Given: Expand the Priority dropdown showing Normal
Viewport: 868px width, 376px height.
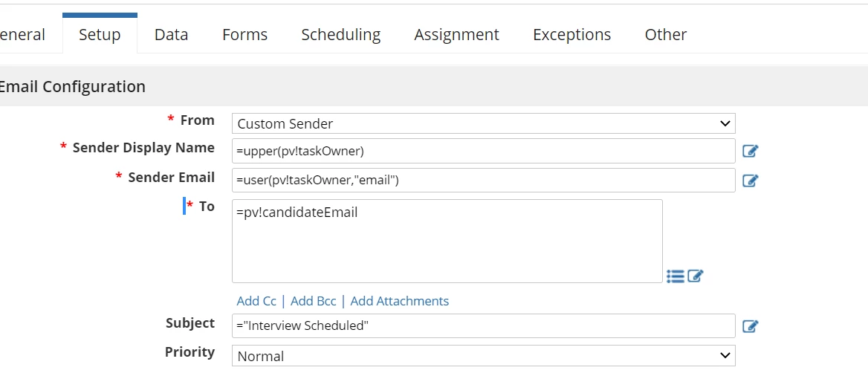Looking at the screenshot, I should pos(483,355).
